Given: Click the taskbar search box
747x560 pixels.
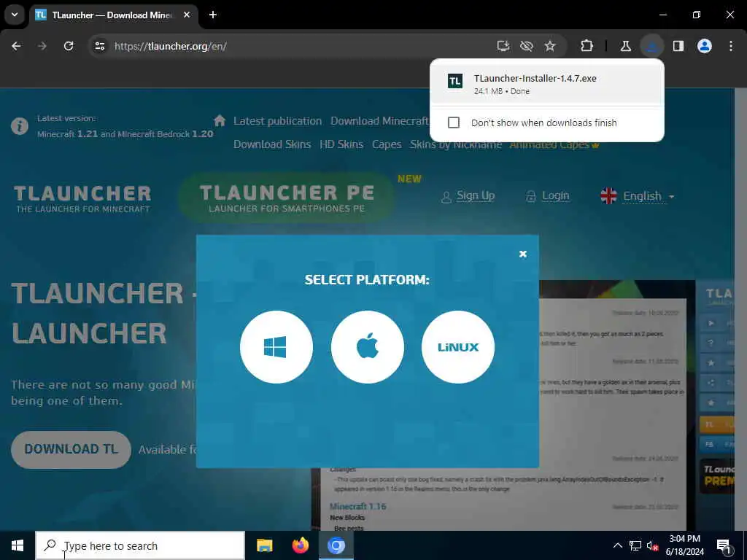Looking at the screenshot, I should pyautogui.click(x=140, y=545).
